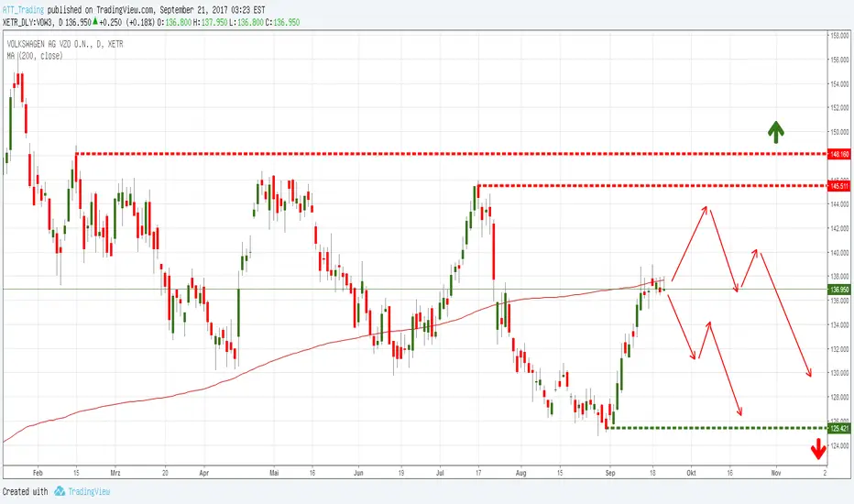Click the 'published on TradingView.com' text
854x504 pixels.
101,10
